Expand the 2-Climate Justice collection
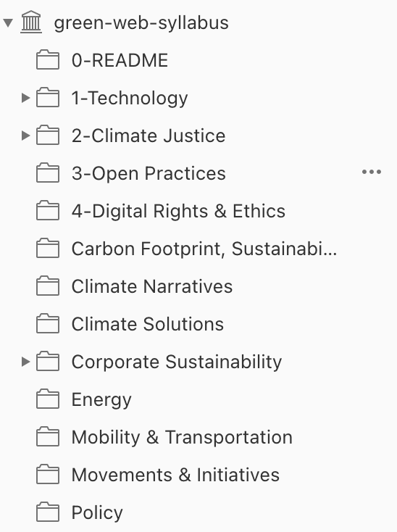 [25, 136]
